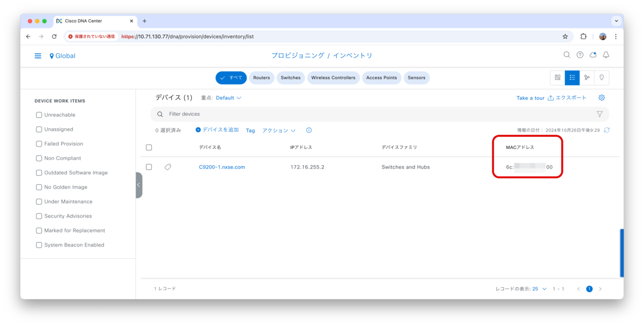Select all devices with header checkbox

[x=149, y=147]
